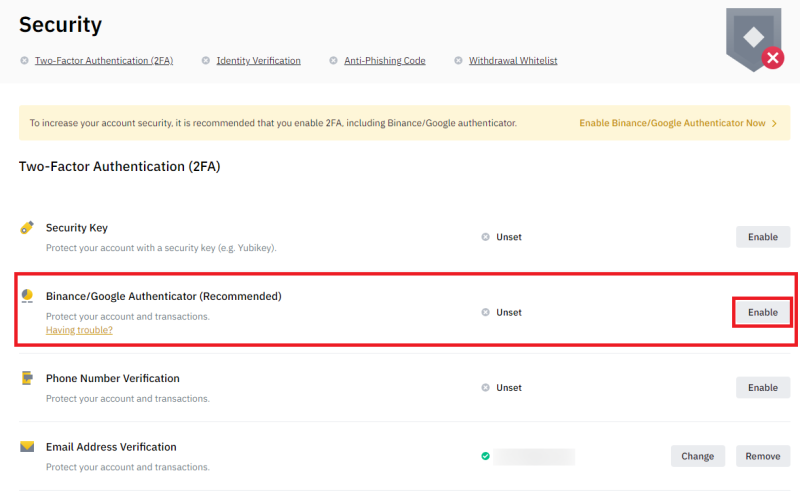Click the Binance/Google Authenticator (Recommended) title
Viewport: 800px width, 492px height.
[x=164, y=296]
